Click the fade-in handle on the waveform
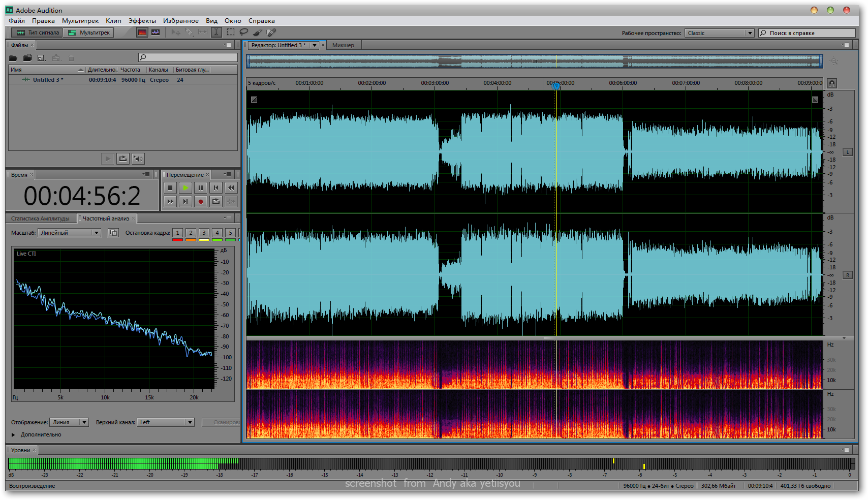Image resolution: width=868 pixels, height=500 pixels. point(254,100)
